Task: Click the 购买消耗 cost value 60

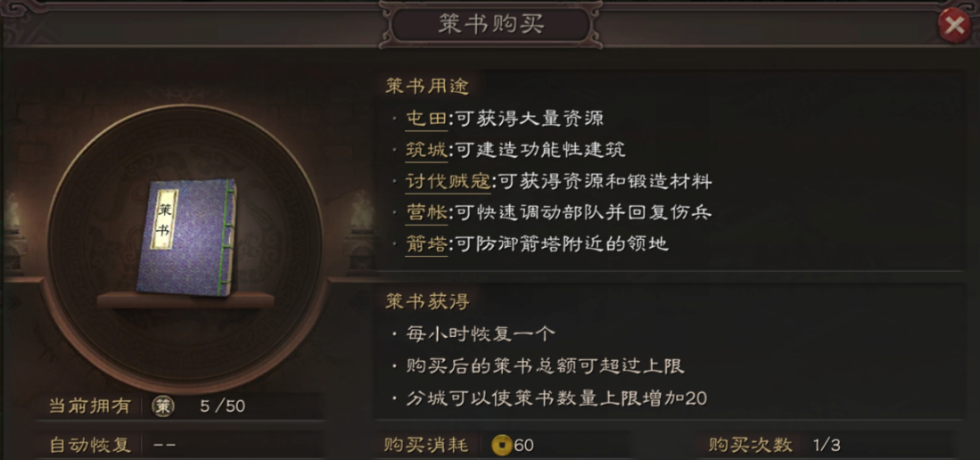Action: point(523,444)
